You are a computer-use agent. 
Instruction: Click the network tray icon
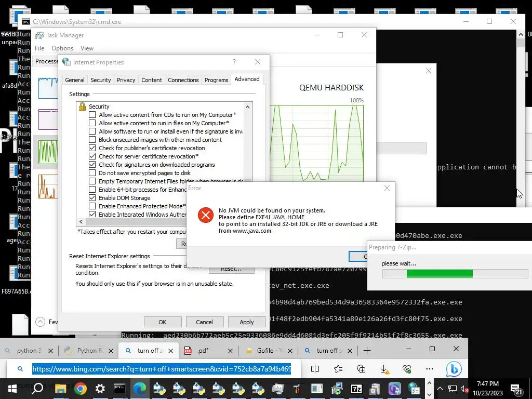[453, 389]
